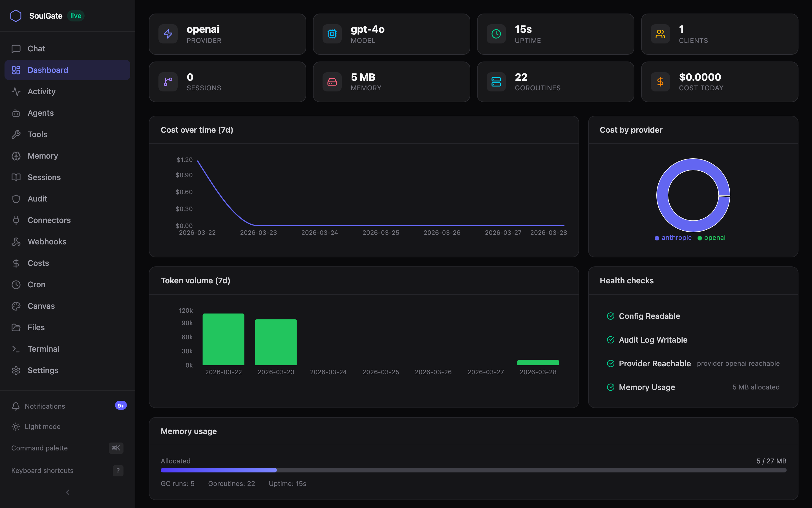
Task: Click the Provider Reachable check icon
Action: pos(611,364)
